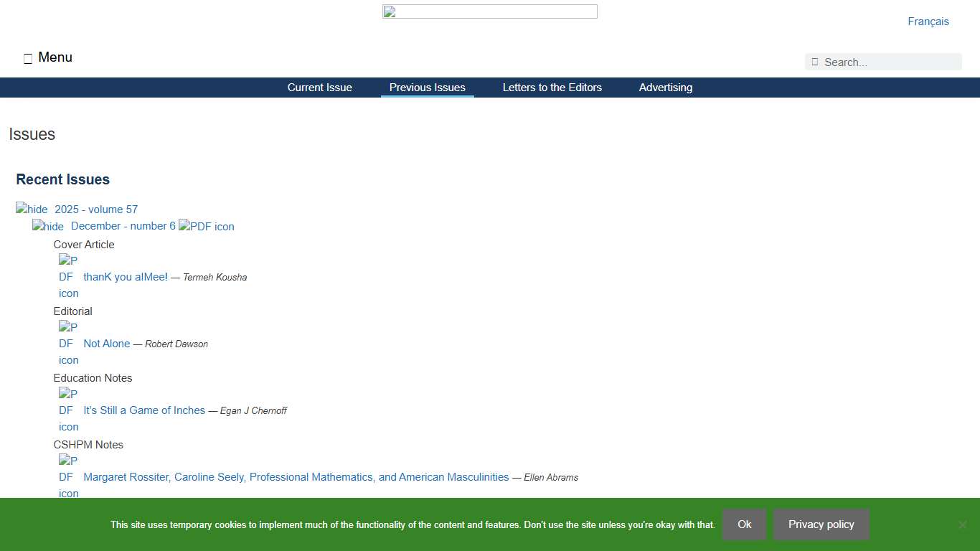
Task: Open the Advertising tab
Action: click(665, 87)
